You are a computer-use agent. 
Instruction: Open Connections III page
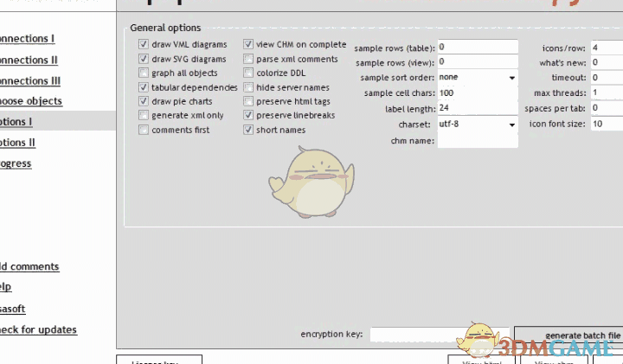(30, 80)
